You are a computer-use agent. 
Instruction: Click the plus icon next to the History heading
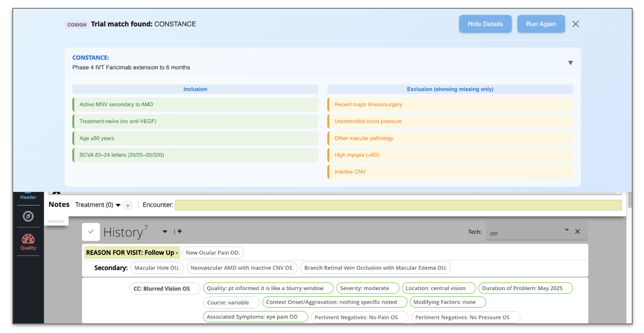click(179, 231)
